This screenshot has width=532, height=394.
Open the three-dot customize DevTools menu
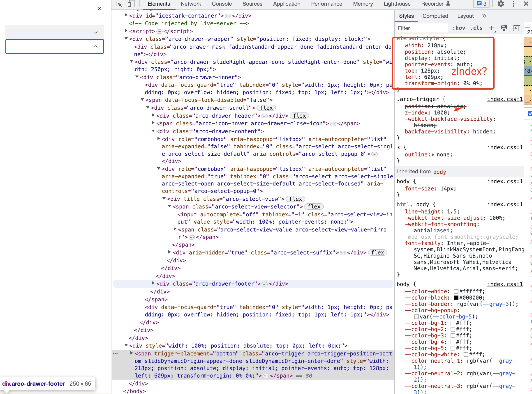(x=514, y=4)
